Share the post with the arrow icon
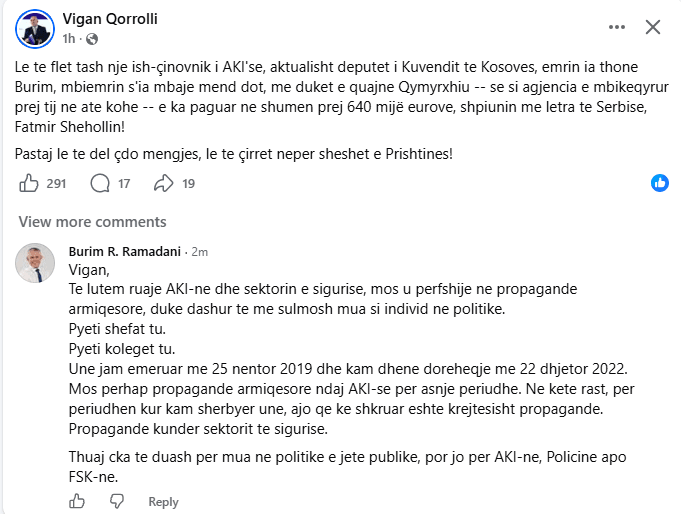681x514 pixels. click(x=163, y=183)
